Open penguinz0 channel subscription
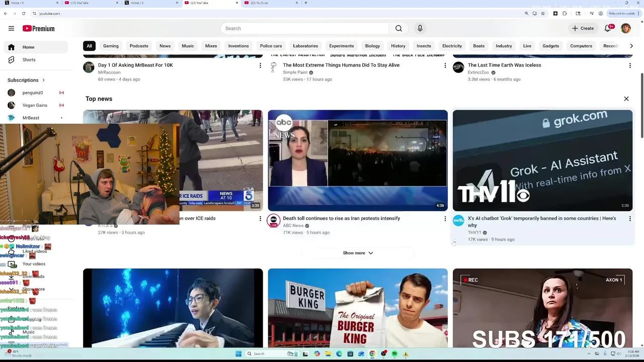 [36, 93]
